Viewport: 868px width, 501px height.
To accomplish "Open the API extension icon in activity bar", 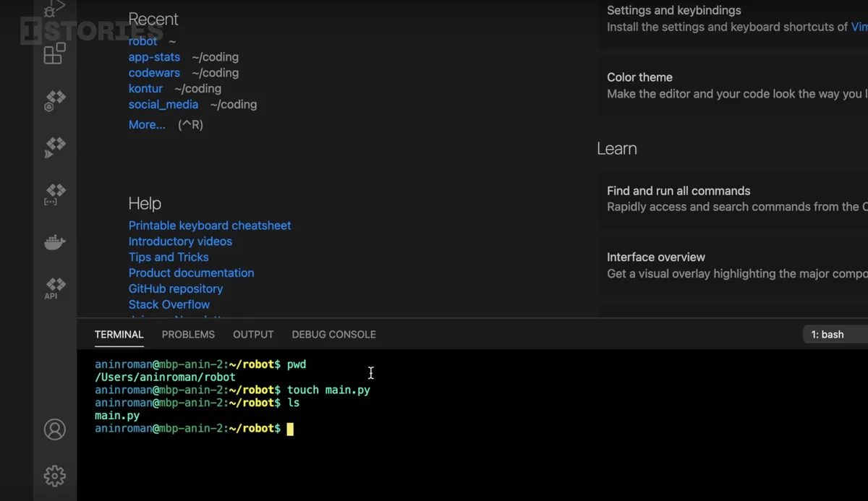I will click(55, 288).
